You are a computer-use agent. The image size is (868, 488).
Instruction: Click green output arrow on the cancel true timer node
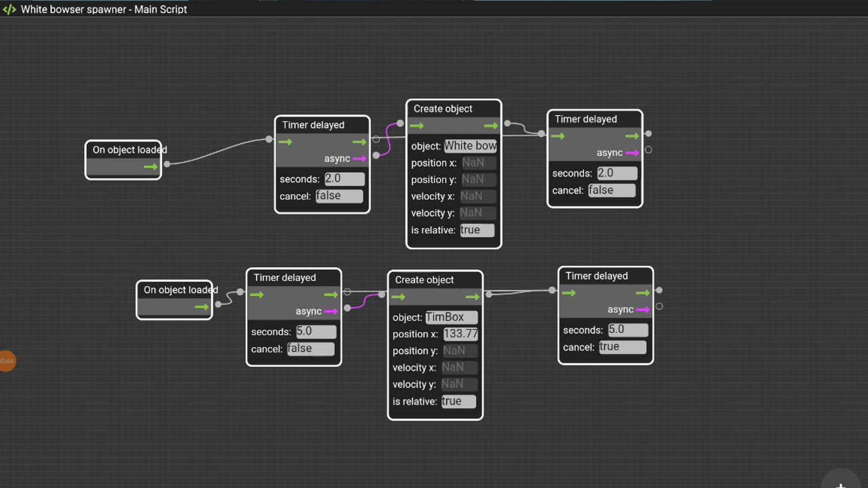(x=643, y=293)
